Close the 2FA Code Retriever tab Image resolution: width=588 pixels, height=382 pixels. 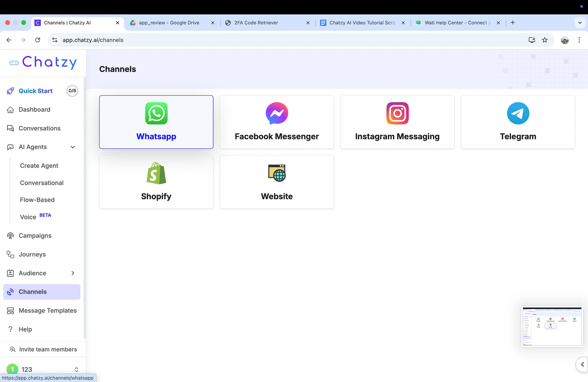[x=308, y=23]
